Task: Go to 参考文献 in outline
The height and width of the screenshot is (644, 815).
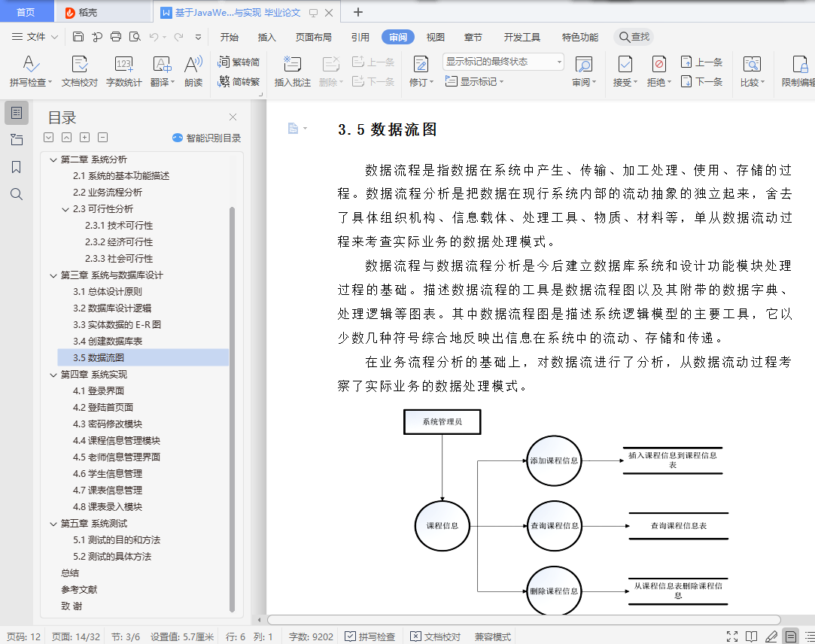Action: (x=79, y=590)
